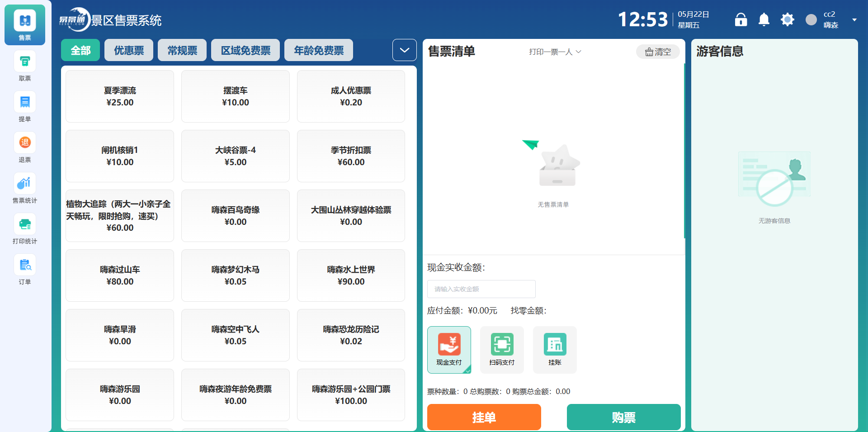Select the 嗨森游乐园 ¥0.00 ticket card

[120, 395]
